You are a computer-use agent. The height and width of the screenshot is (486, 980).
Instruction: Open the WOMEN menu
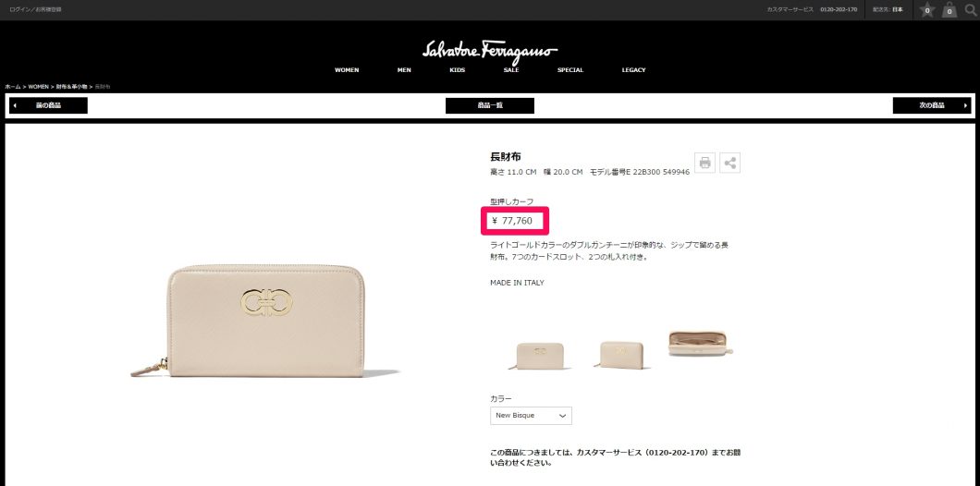pyautogui.click(x=347, y=70)
